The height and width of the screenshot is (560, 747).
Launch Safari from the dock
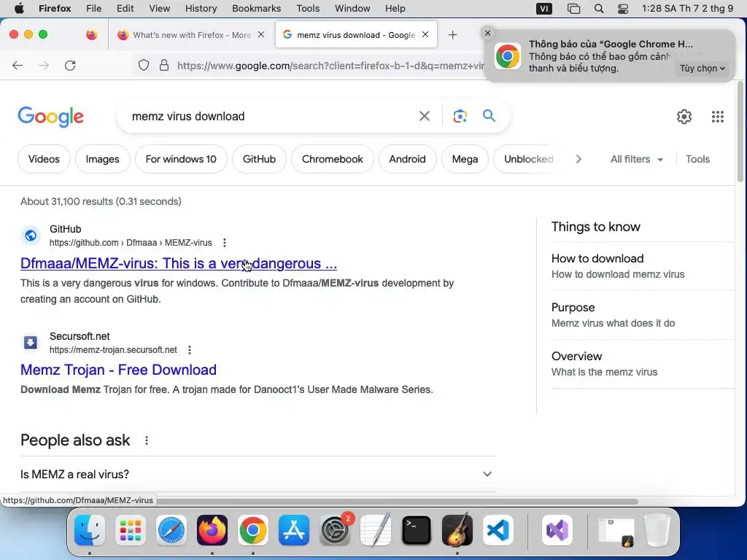171,530
